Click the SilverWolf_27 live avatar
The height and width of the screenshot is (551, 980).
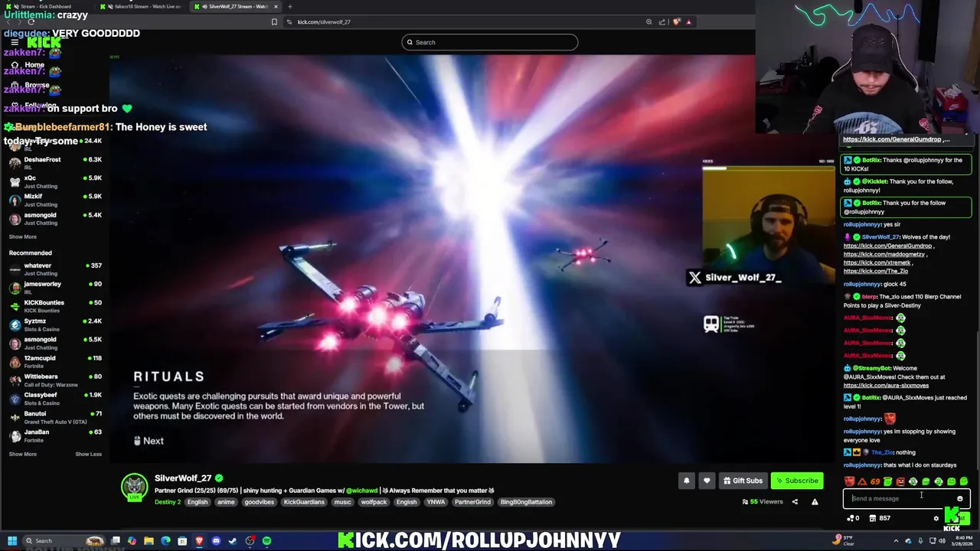tap(135, 487)
